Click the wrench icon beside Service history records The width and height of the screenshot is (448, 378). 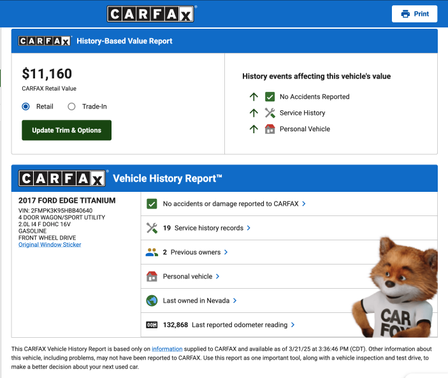152,228
